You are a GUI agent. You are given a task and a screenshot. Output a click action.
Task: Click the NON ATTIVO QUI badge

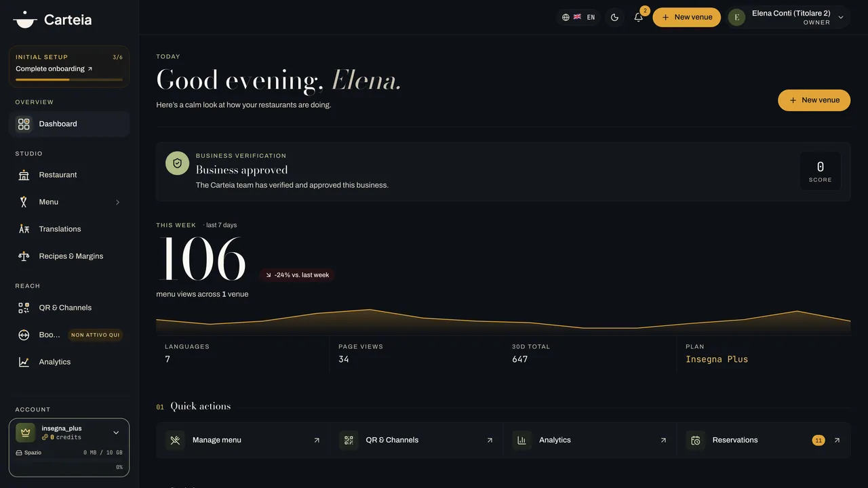point(96,335)
